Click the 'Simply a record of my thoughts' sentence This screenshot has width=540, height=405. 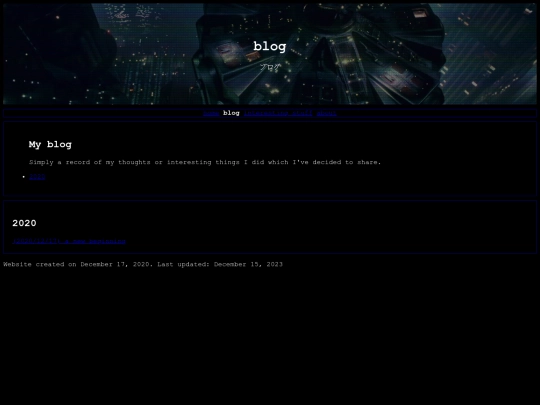point(205,162)
